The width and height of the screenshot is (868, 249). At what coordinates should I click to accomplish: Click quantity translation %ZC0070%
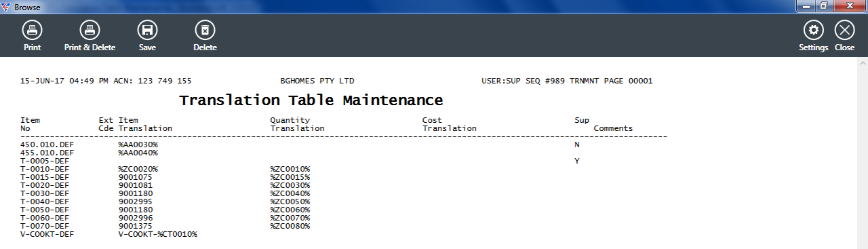click(290, 218)
